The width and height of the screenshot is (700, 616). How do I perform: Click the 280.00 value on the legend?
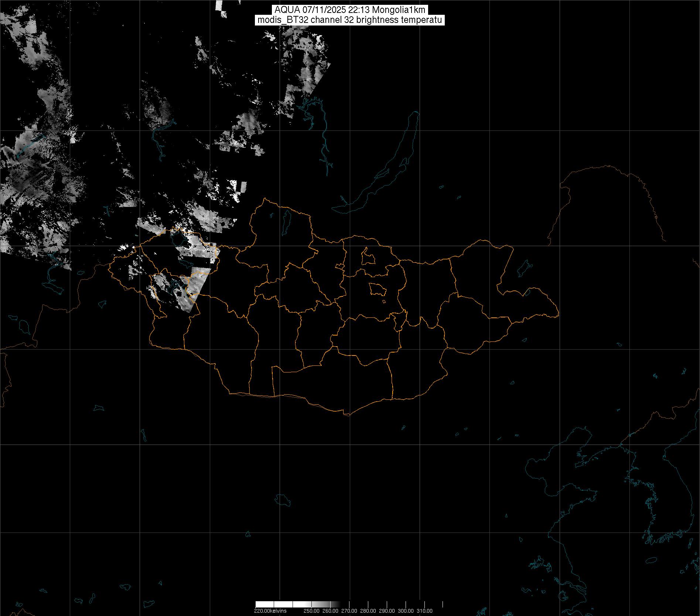pyautogui.click(x=368, y=611)
